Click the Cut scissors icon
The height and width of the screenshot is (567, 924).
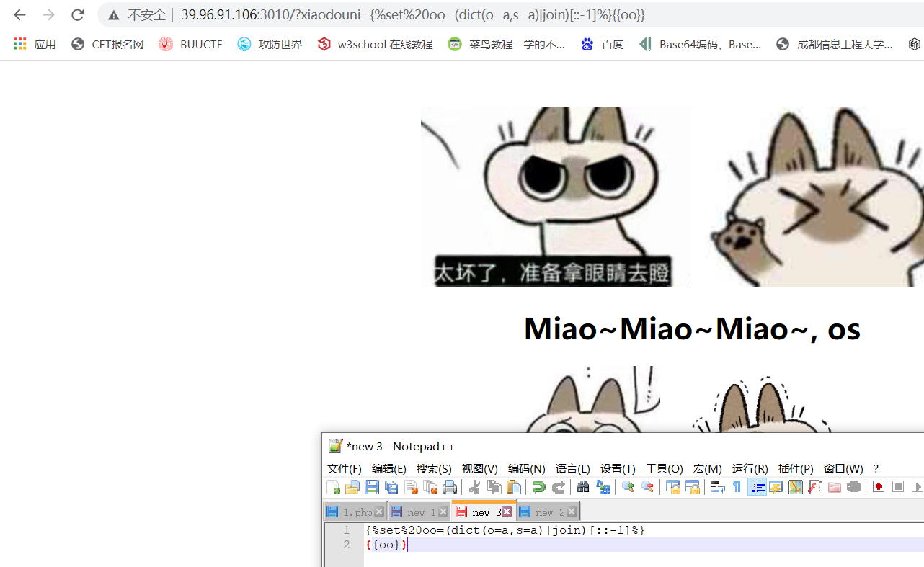point(474,487)
